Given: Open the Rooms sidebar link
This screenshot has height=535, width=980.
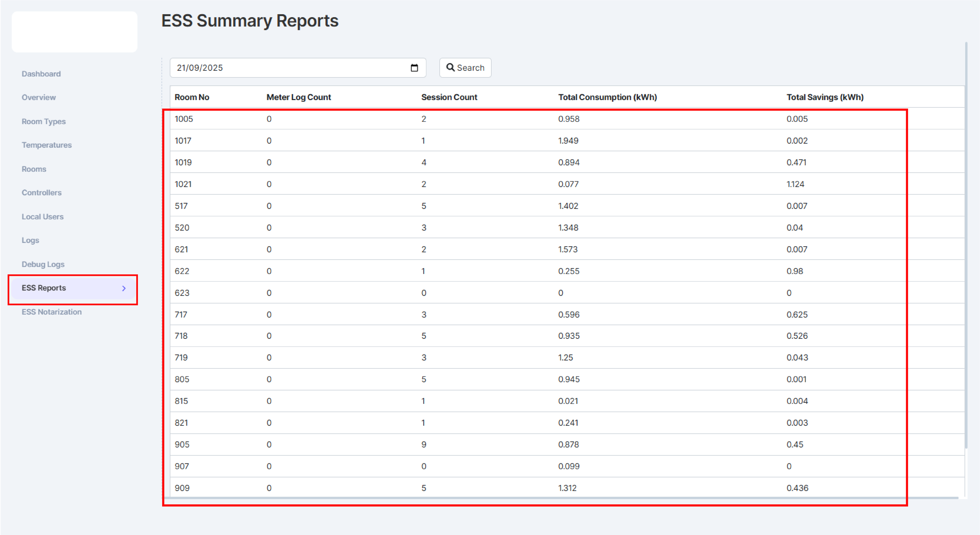Looking at the screenshot, I should click(x=34, y=169).
